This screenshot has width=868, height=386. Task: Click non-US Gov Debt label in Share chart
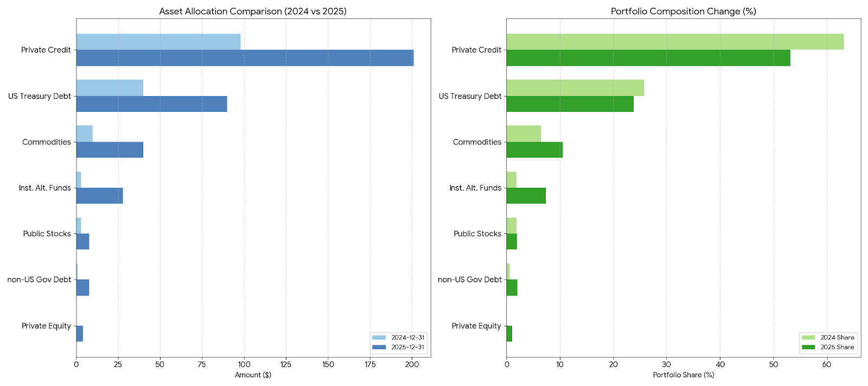469,280
